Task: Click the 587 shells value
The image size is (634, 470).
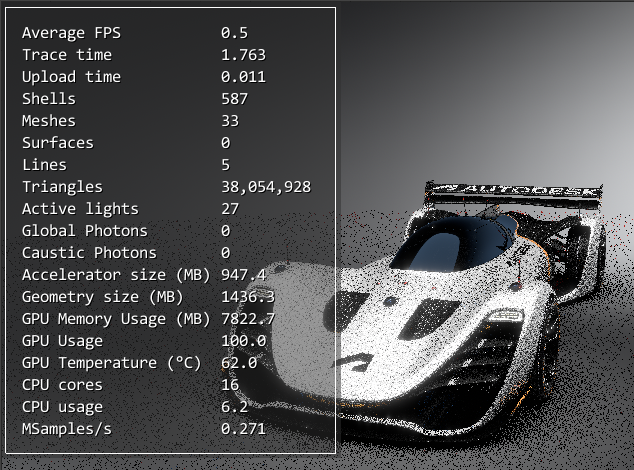Action: [235, 99]
